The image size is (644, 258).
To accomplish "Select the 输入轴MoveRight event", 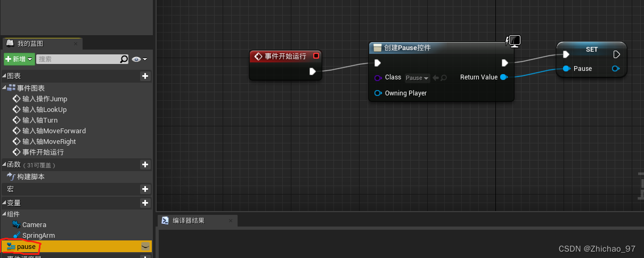I will coord(49,141).
